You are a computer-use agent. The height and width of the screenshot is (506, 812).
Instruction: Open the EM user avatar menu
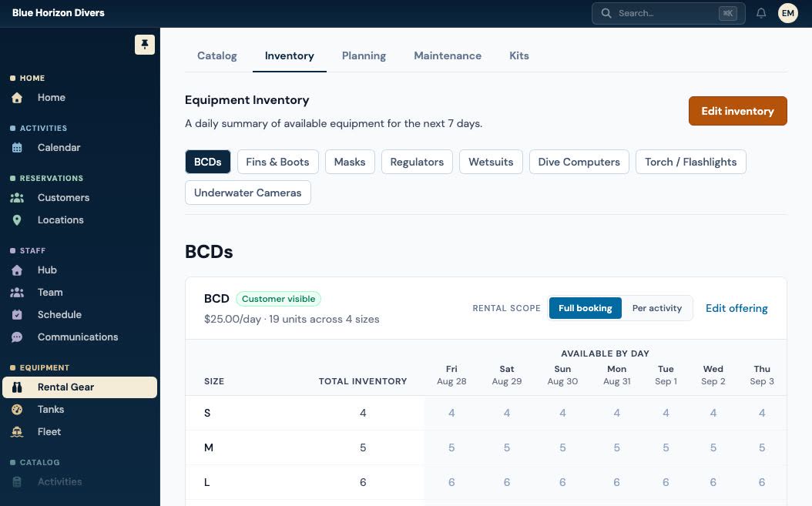(x=787, y=13)
